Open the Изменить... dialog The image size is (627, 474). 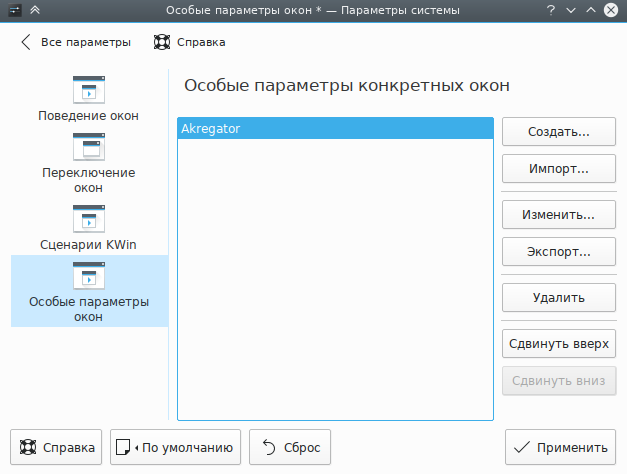(x=558, y=215)
